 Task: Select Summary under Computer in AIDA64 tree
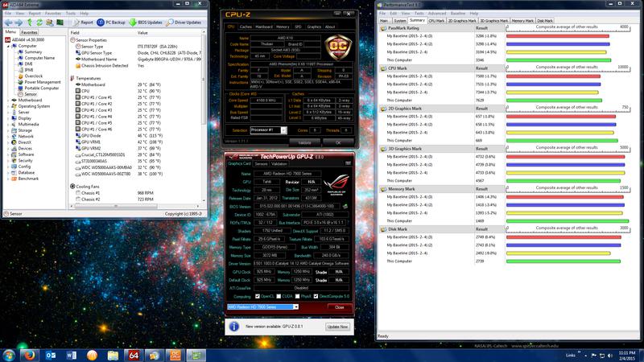pos(33,52)
